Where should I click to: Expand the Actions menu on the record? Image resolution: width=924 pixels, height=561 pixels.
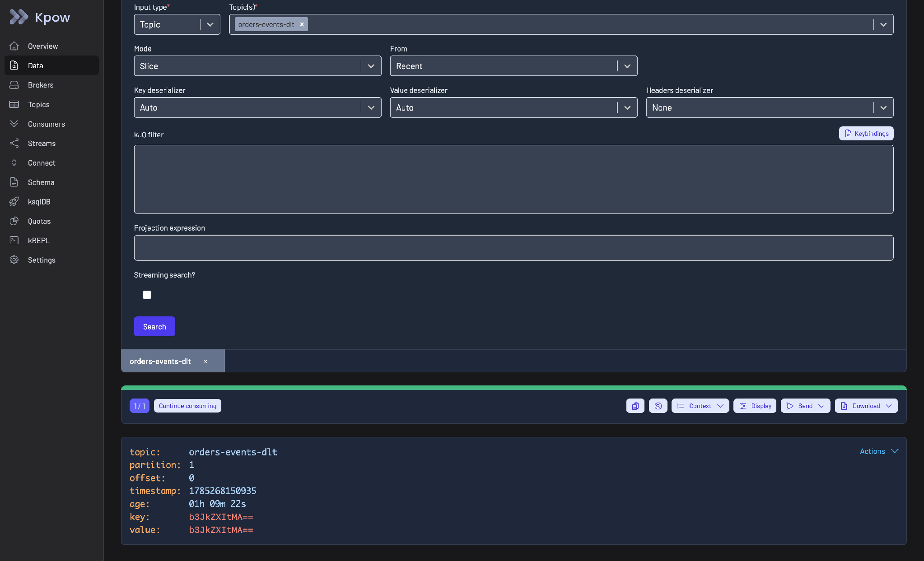pos(879,451)
